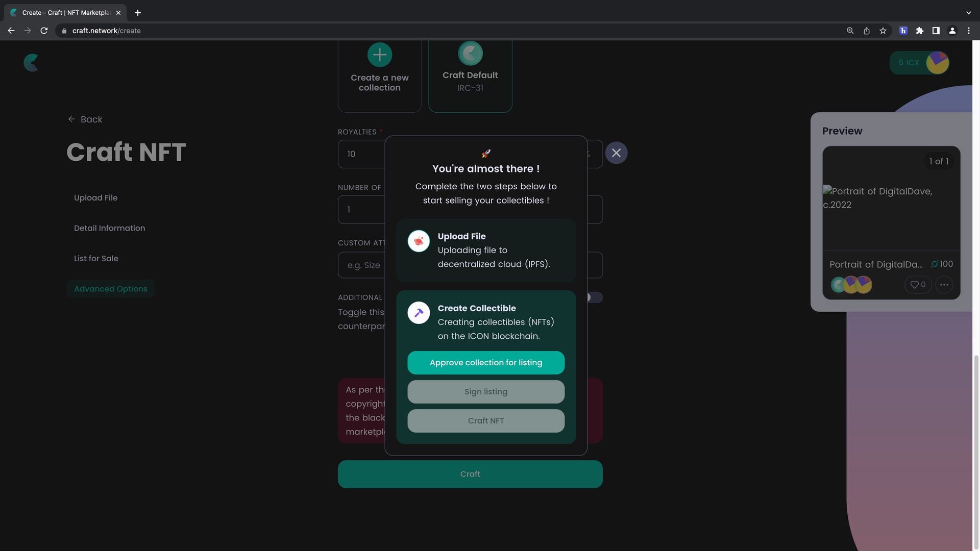Select the Upload File menu item
This screenshot has width=980, height=551.
95,198
